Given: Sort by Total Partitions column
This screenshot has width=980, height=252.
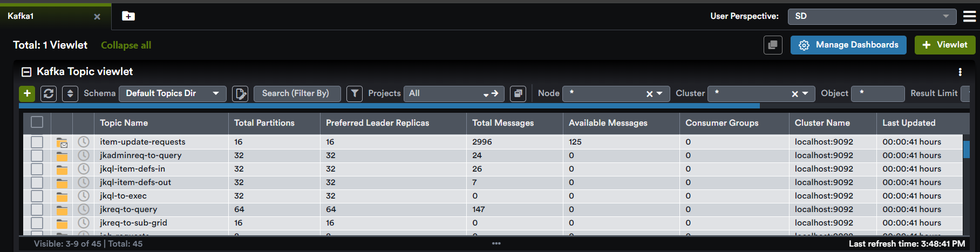Looking at the screenshot, I should pos(264,123).
